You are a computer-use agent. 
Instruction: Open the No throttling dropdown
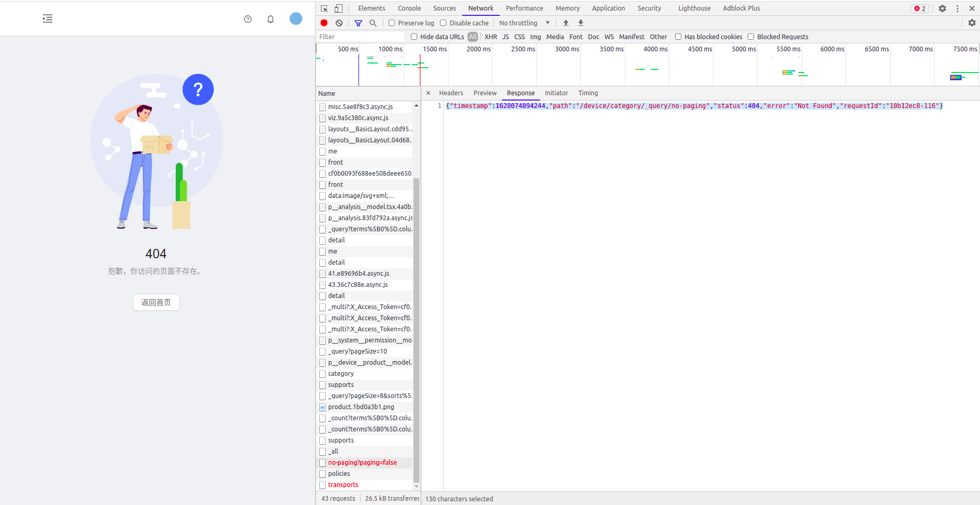[524, 23]
